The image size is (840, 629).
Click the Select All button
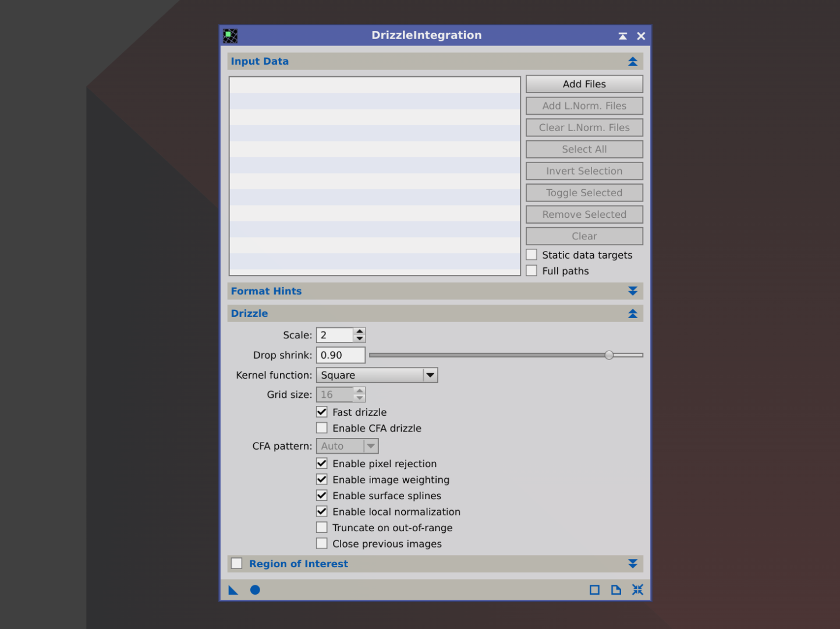coord(584,150)
